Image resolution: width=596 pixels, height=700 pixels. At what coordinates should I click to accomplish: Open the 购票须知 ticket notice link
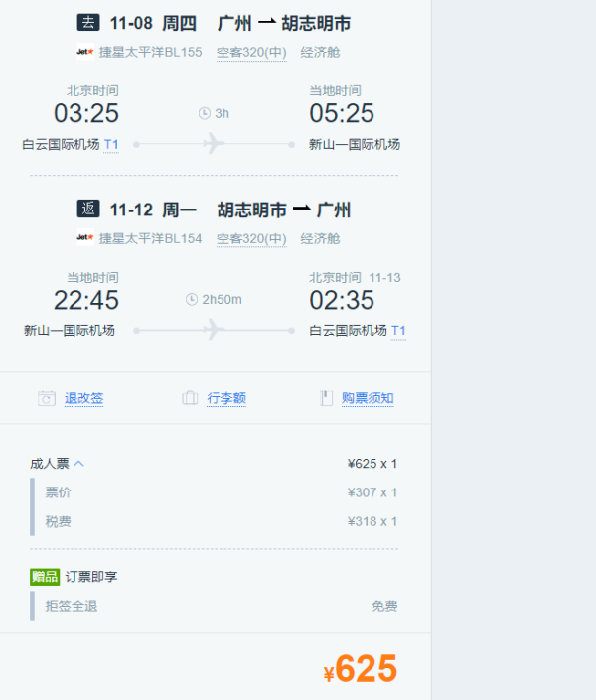click(368, 398)
